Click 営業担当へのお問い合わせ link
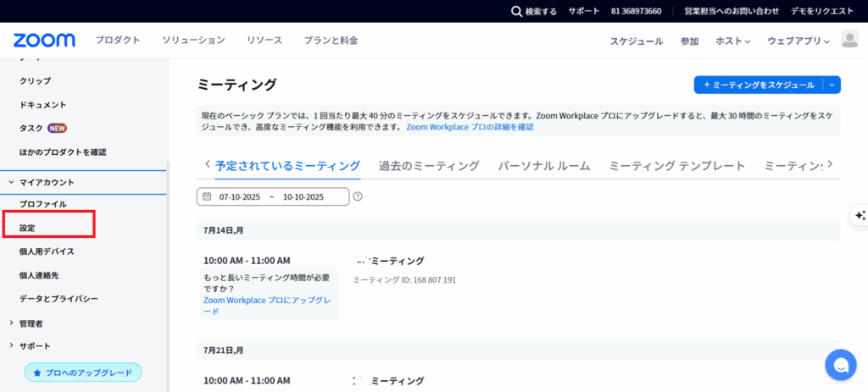This screenshot has height=392, width=868. pos(732,11)
